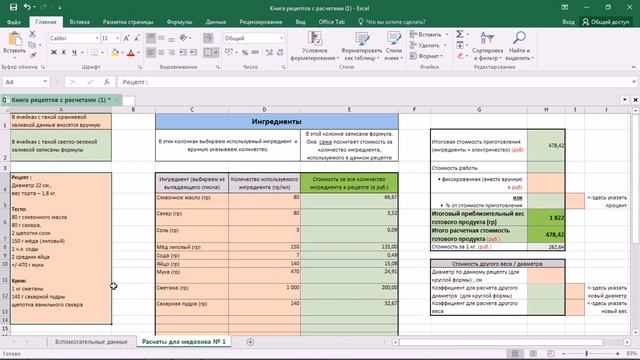This screenshot has width=640, height=360.
Task: Switch to the Рецензирование tab
Action: (261, 22)
